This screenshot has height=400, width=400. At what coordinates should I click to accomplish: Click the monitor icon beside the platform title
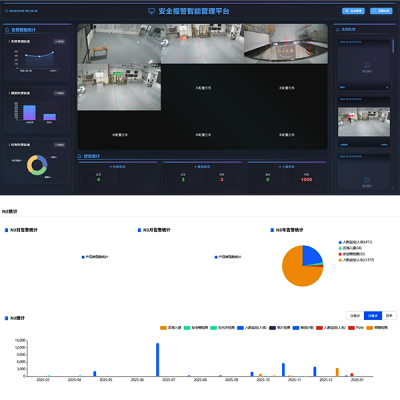point(151,11)
